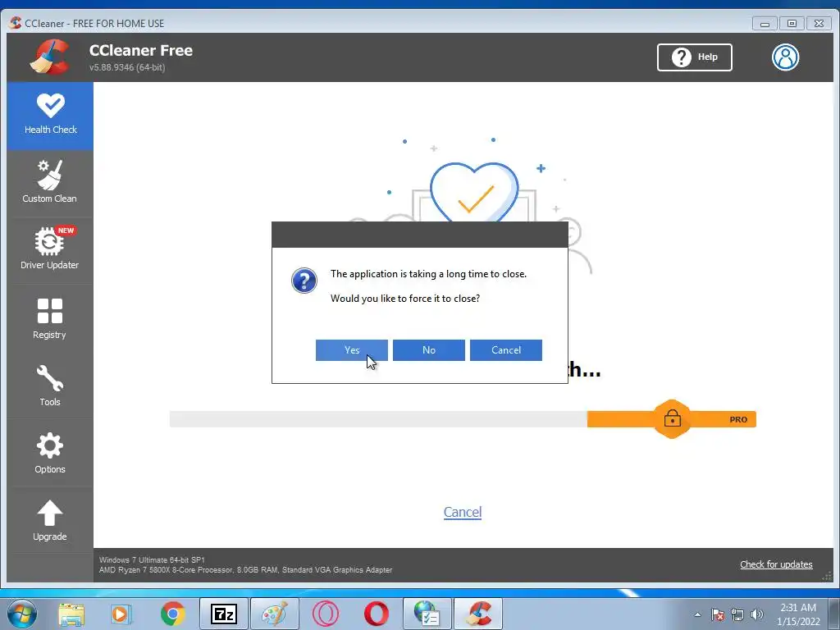Click the CCleaner Free title text
The height and width of the screenshot is (630, 840).
[x=141, y=50]
